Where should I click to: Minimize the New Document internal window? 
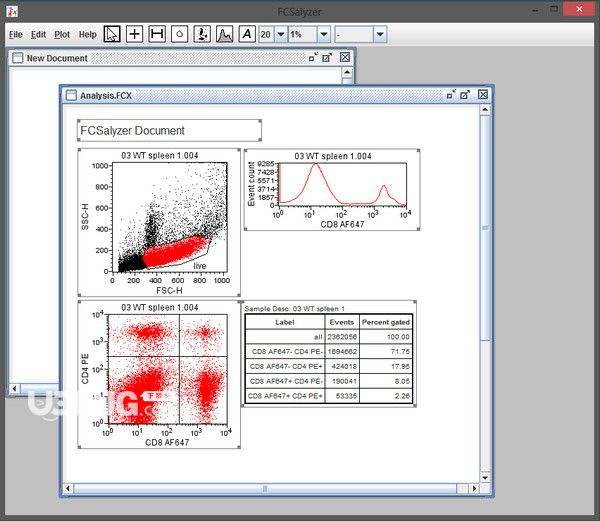pos(313,57)
